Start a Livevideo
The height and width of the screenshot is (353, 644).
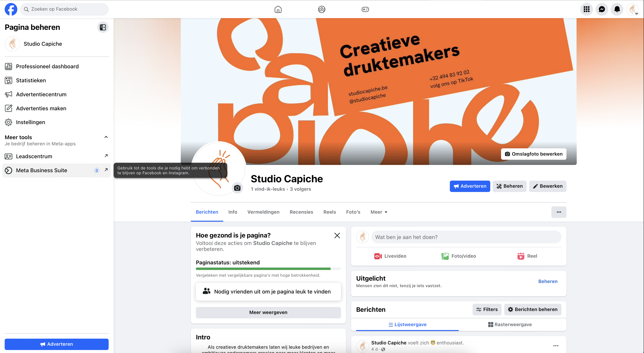(x=390, y=256)
